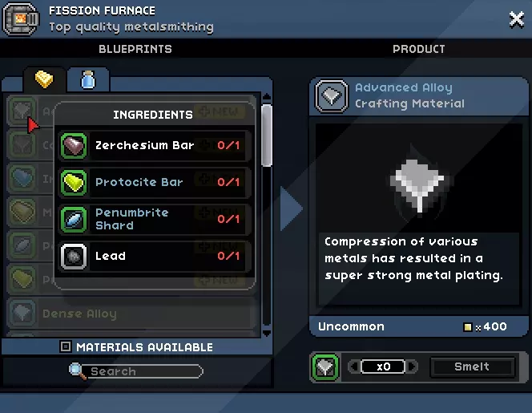This screenshot has width=532, height=413.
Task: Switch to the blue bottle tab
Action: [x=88, y=80]
